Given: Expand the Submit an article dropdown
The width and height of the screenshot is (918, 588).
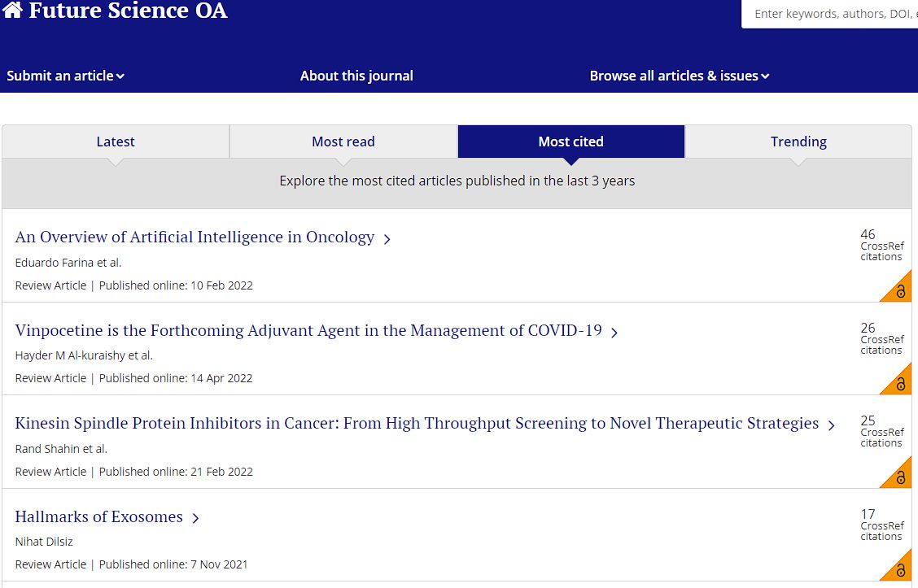Looking at the screenshot, I should pyautogui.click(x=66, y=76).
